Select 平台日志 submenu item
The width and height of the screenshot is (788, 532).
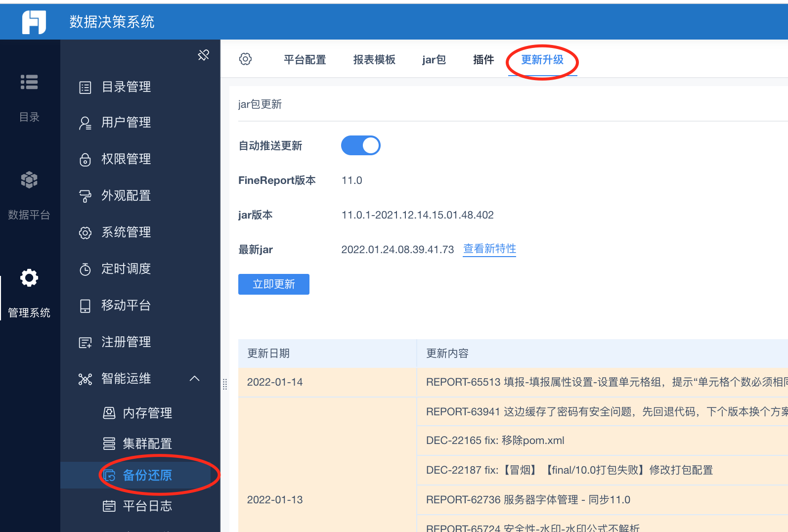coord(147,506)
